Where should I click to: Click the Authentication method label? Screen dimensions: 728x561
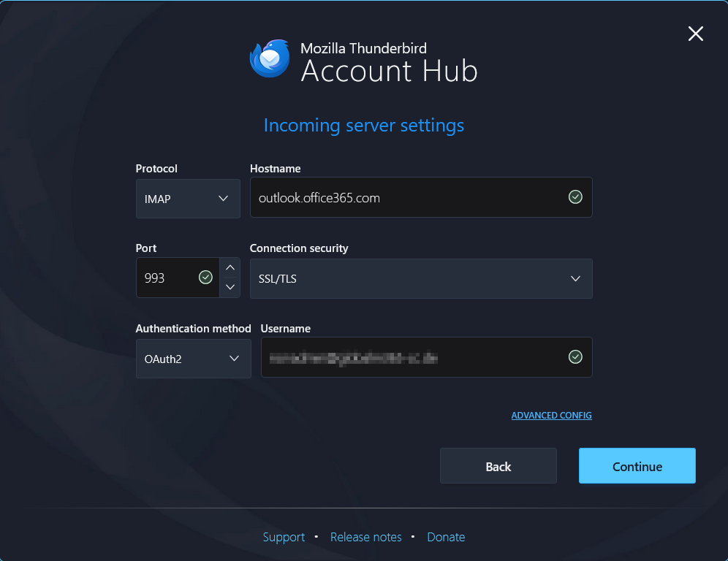point(193,329)
